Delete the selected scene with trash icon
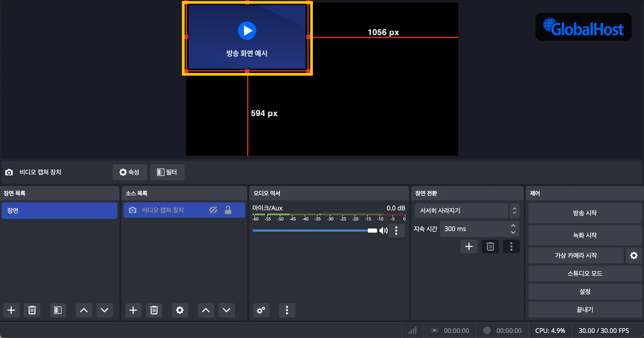The image size is (644, 338). tap(32, 310)
